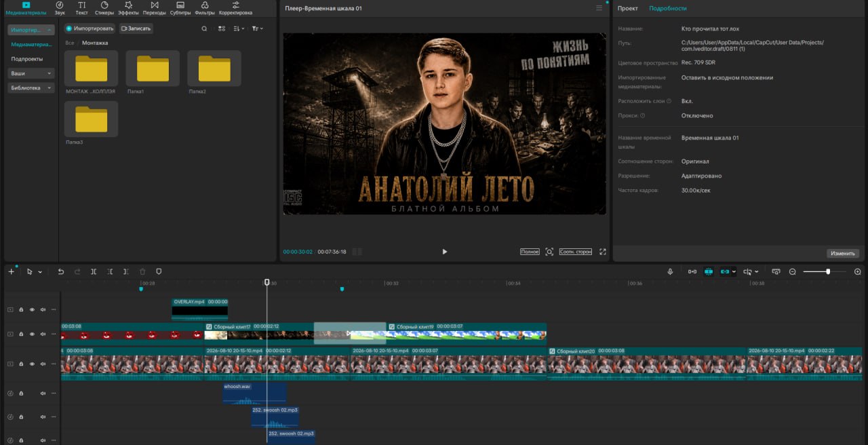Mute the whoosh.wav audio track
This screenshot has height=445, width=868.
coord(43,393)
